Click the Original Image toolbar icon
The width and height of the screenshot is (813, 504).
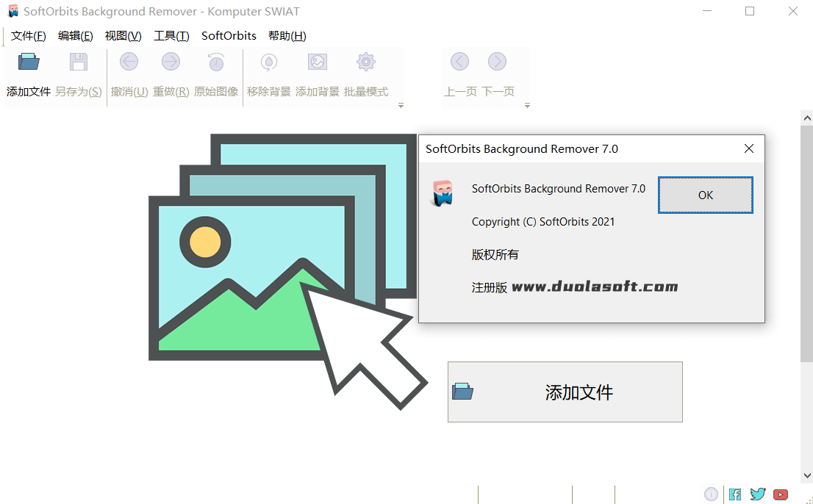(x=216, y=62)
